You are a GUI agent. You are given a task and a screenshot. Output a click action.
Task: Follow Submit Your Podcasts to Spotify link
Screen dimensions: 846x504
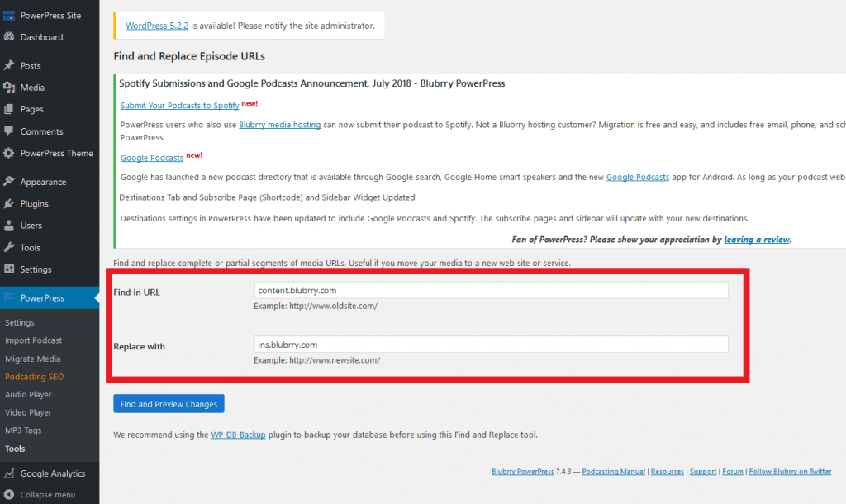click(179, 106)
